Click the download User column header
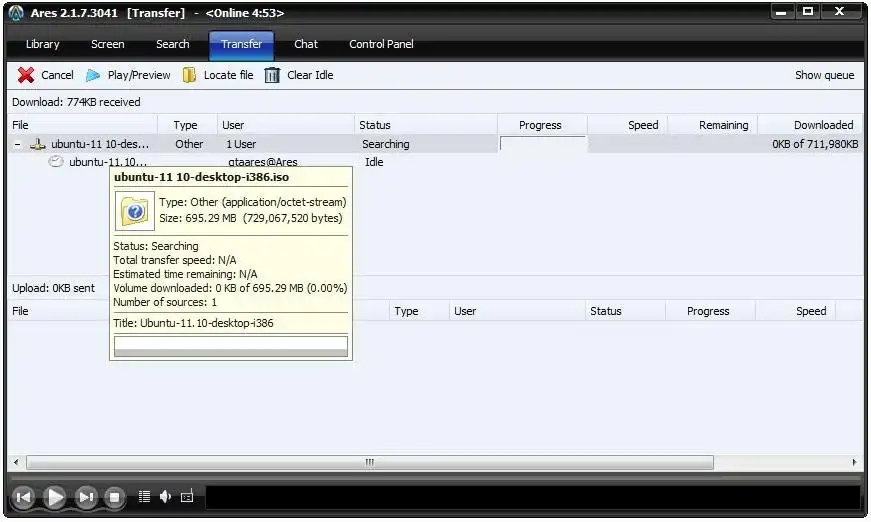 pyautogui.click(x=286, y=125)
